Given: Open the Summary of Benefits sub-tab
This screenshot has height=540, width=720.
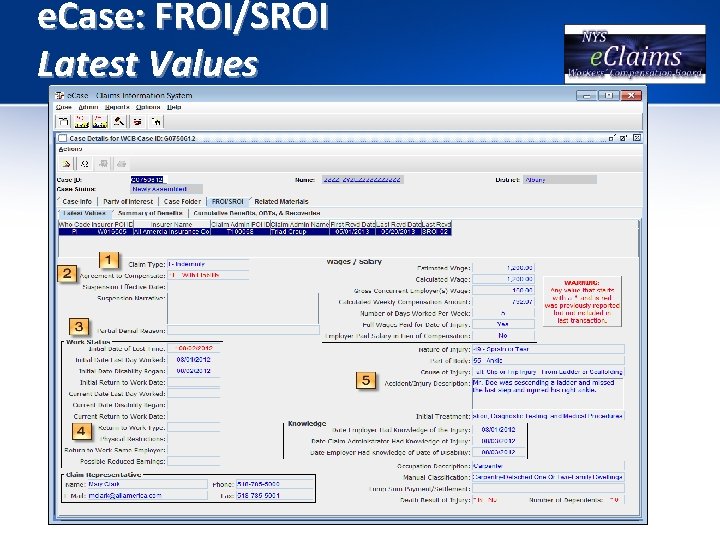Looking at the screenshot, I should tap(150, 213).
